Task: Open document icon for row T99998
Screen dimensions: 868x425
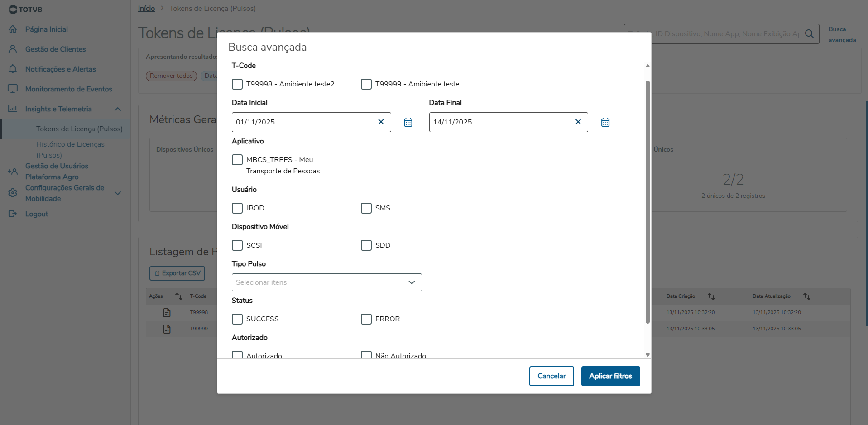Action: click(x=167, y=312)
